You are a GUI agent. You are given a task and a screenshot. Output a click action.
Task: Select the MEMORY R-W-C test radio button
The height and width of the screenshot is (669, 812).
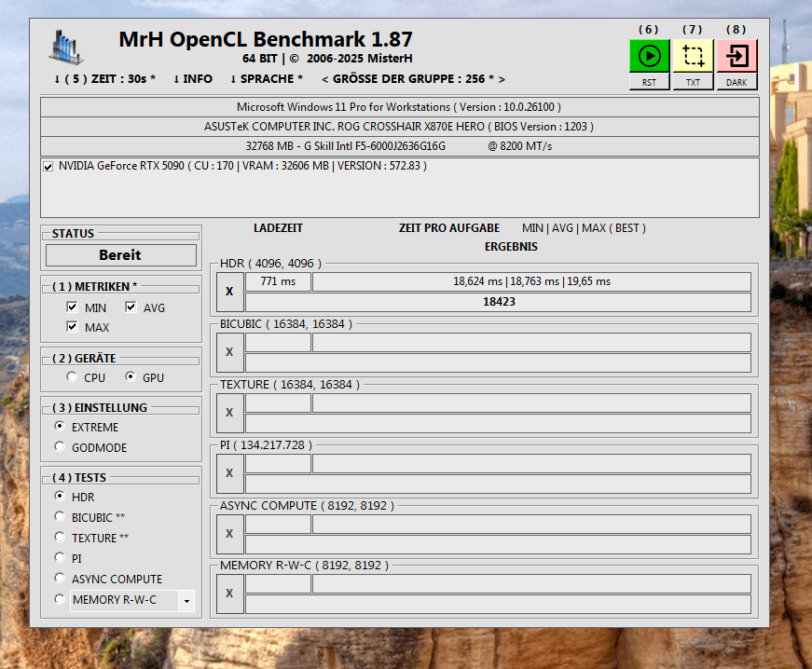(x=60, y=598)
